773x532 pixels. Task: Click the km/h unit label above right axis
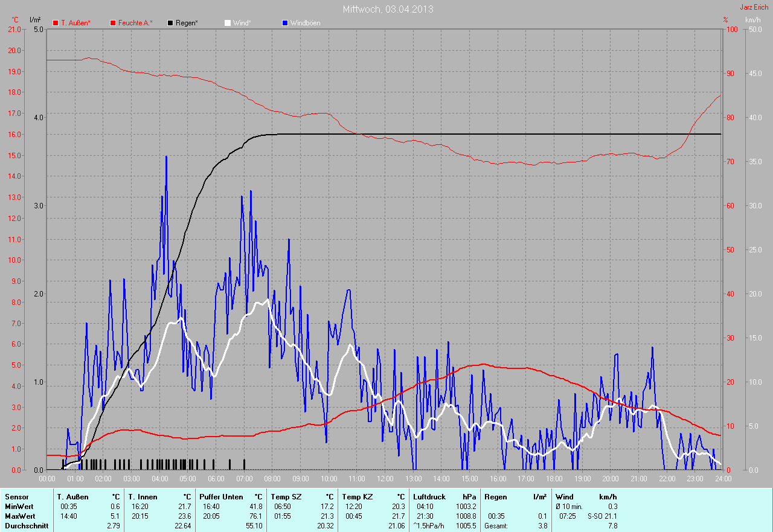pyautogui.click(x=753, y=20)
